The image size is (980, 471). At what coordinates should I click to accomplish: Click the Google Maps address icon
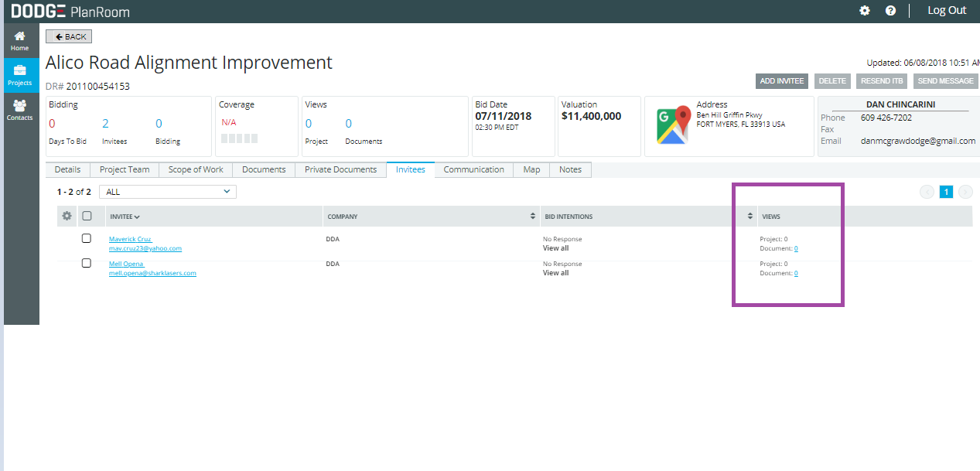click(672, 126)
